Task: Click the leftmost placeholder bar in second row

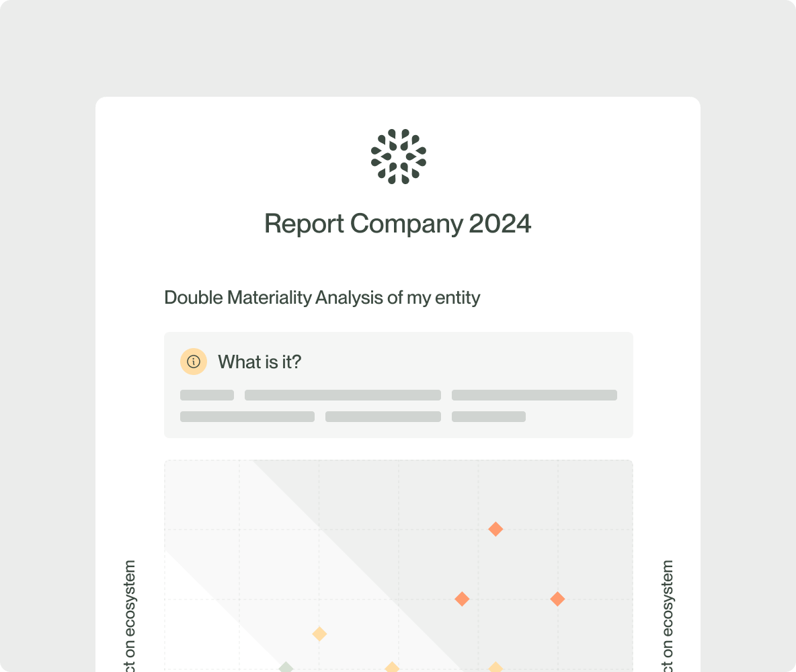Action: pos(247,417)
